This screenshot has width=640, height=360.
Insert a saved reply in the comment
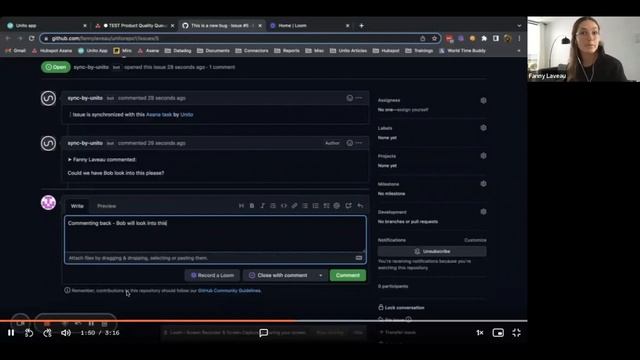(360, 206)
